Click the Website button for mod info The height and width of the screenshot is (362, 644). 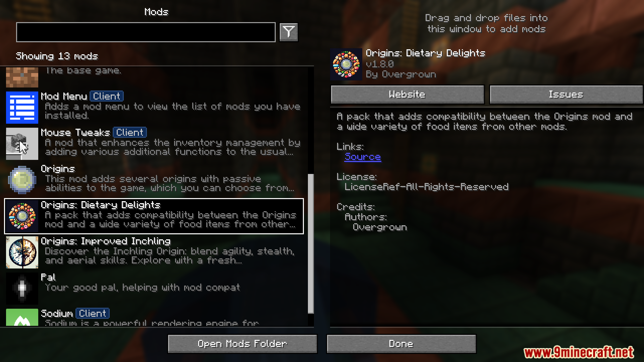pos(408,94)
